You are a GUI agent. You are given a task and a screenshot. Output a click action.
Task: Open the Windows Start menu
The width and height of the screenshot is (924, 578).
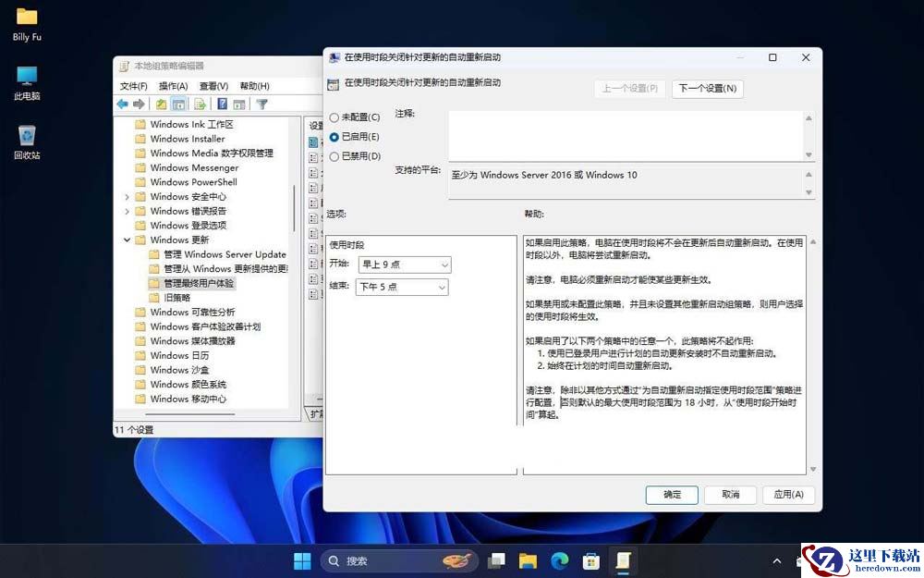click(302, 561)
